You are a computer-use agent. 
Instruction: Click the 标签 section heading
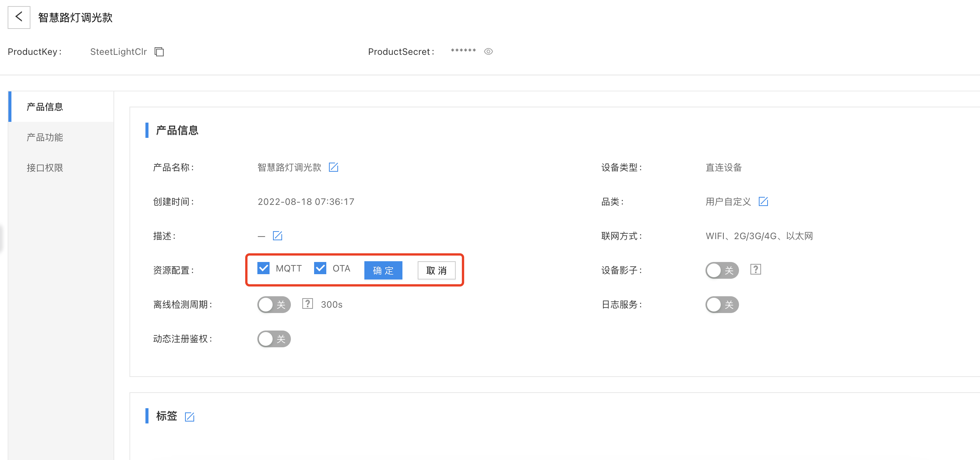[x=167, y=416]
